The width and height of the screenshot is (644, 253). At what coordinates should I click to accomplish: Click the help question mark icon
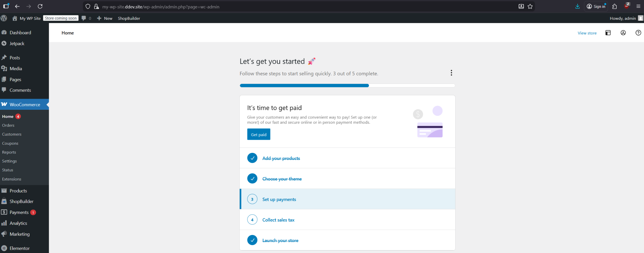click(x=638, y=33)
